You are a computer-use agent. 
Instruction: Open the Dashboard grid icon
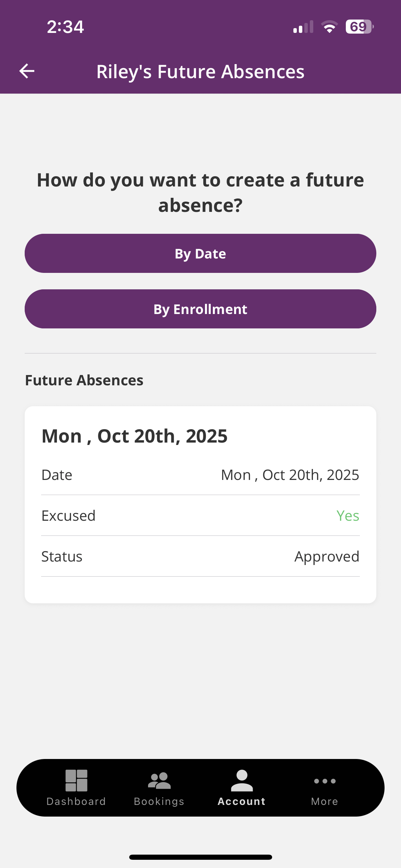click(76, 781)
